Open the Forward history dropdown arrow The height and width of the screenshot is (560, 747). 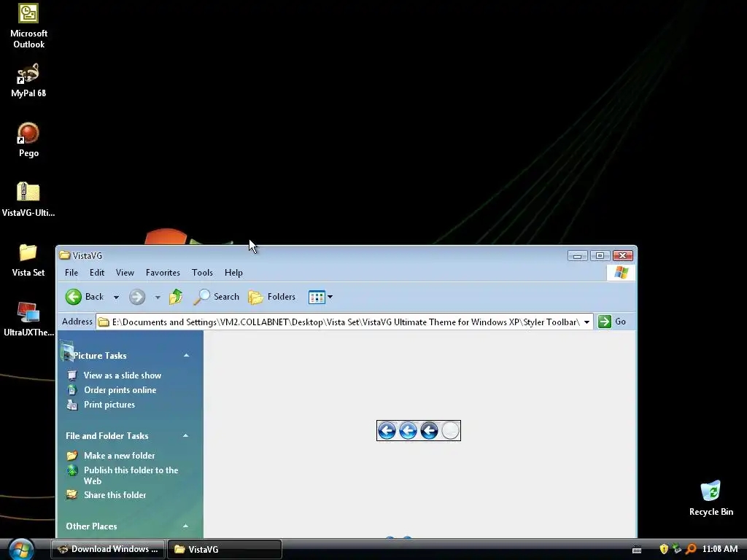pyautogui.click(x=158, y=297)
